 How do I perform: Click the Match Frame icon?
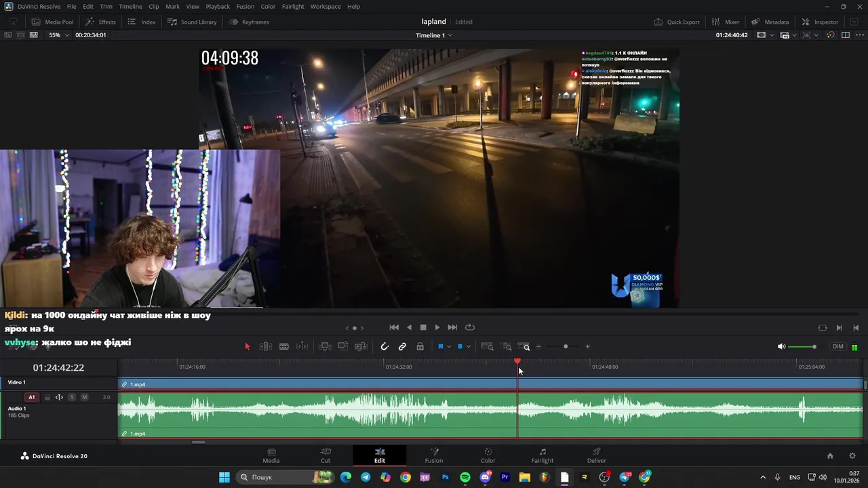click(823, 327)
